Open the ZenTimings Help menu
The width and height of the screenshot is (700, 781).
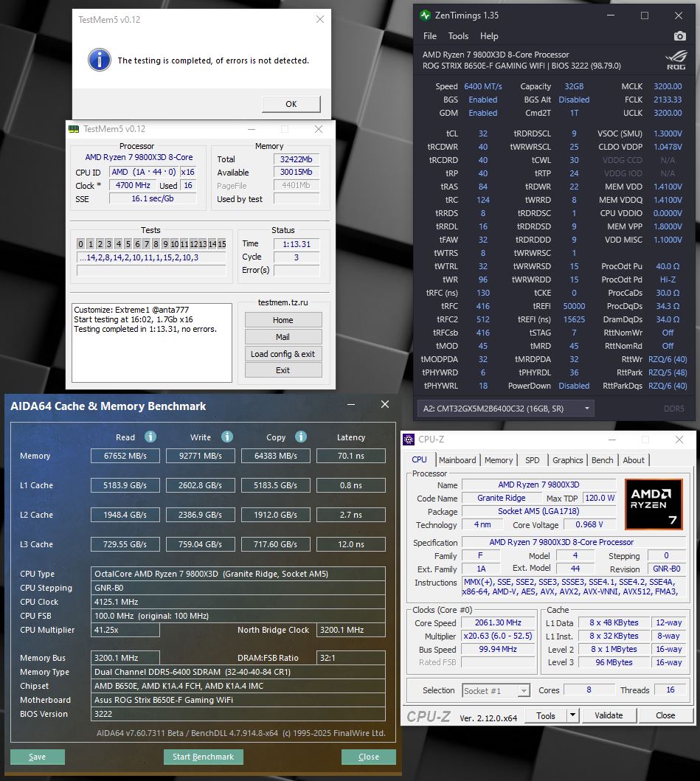489,36
